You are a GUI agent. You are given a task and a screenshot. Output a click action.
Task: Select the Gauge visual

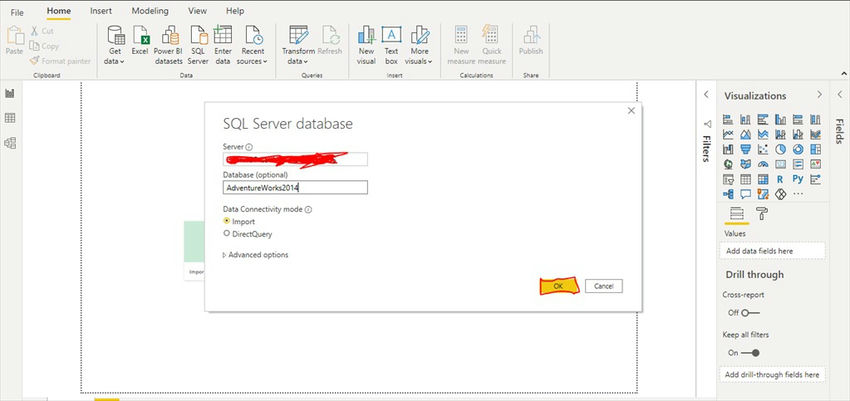pos(763,164)
